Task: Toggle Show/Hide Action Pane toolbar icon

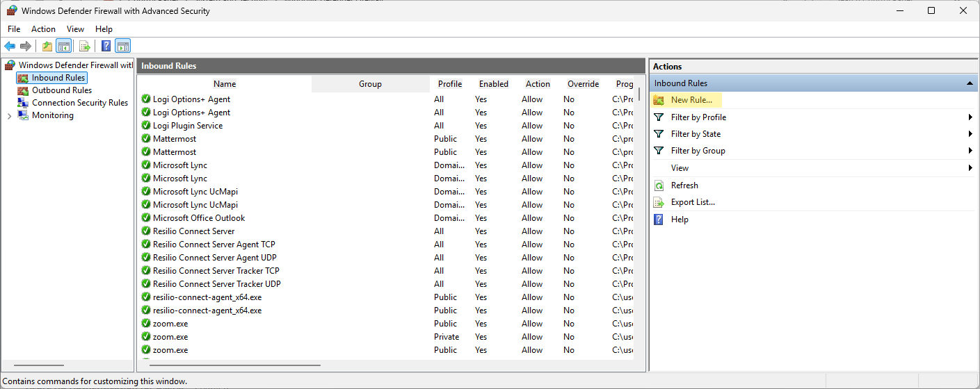Action: pos(123,47)
